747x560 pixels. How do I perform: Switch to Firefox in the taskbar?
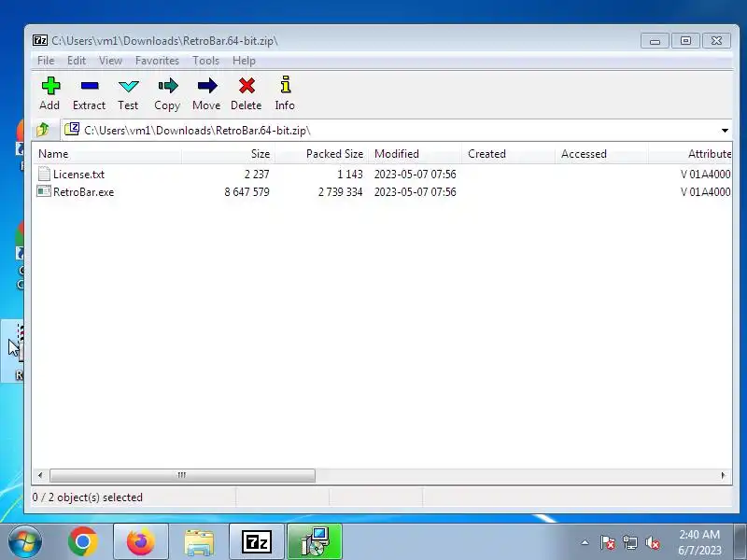pyautogui.click(x=141, y=542)
